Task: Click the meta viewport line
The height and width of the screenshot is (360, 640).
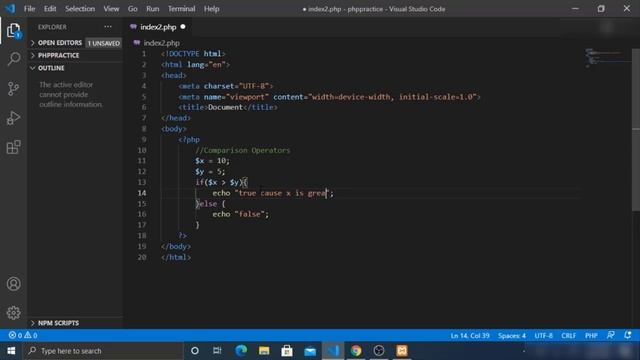Action: point(329,97)
